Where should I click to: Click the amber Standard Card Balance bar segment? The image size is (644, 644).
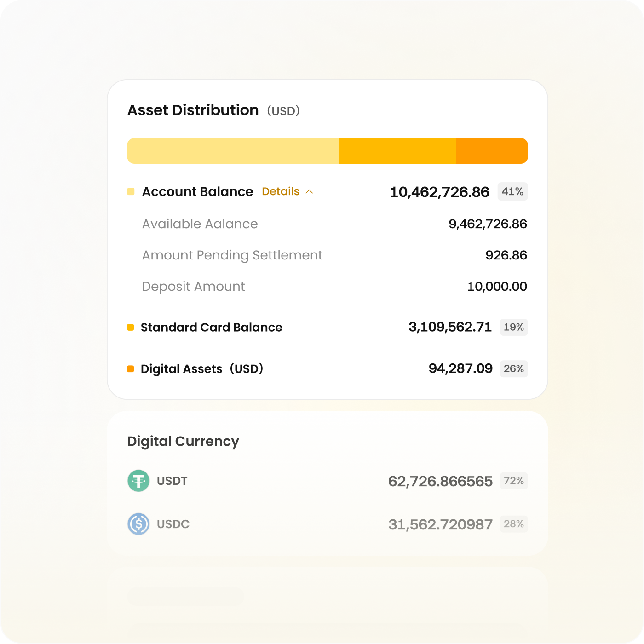398,151
